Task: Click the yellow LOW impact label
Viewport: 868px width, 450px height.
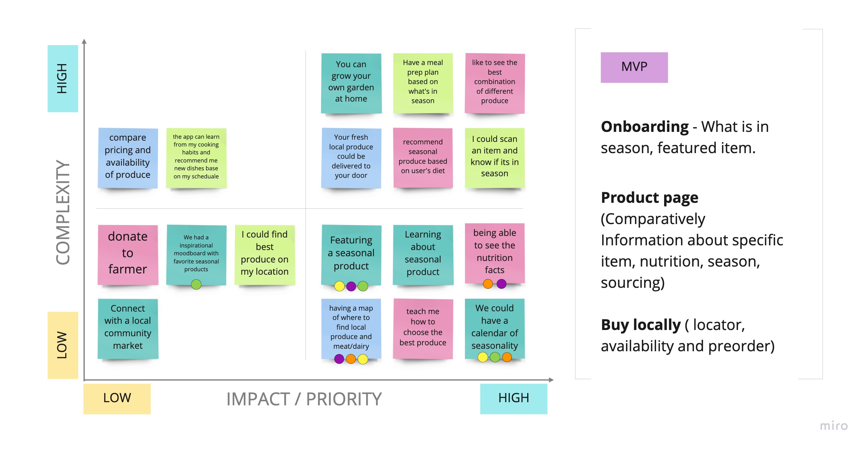Action: 117,398
